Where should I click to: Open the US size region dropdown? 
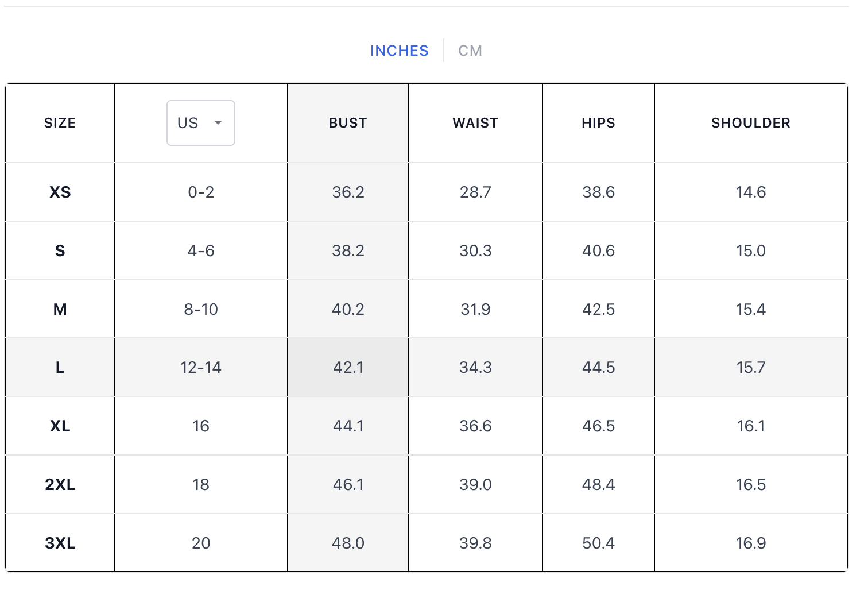[200, 123]
